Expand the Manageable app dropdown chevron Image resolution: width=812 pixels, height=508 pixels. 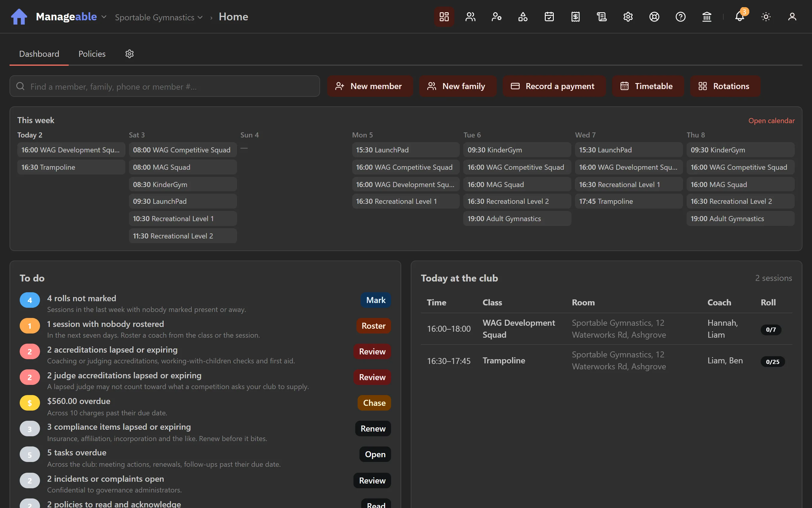104,17
